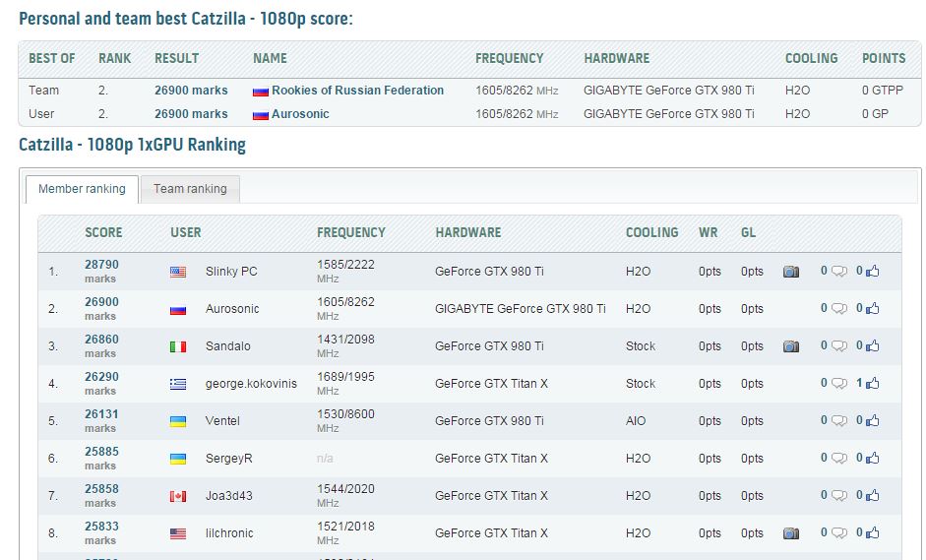The image size is (926, 560).
Task: Open Team row 26900 marks result
Action: tap(191, 91)
